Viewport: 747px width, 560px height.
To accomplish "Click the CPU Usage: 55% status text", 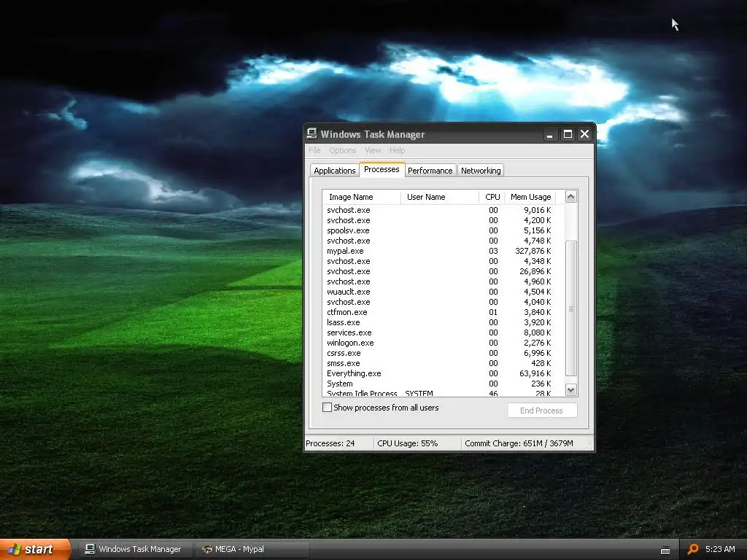I will (407, 443).
